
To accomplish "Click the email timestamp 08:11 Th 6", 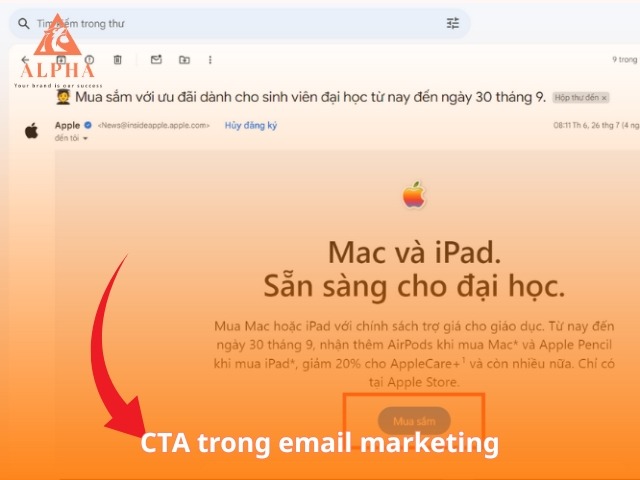I will [x=596, y=125].
